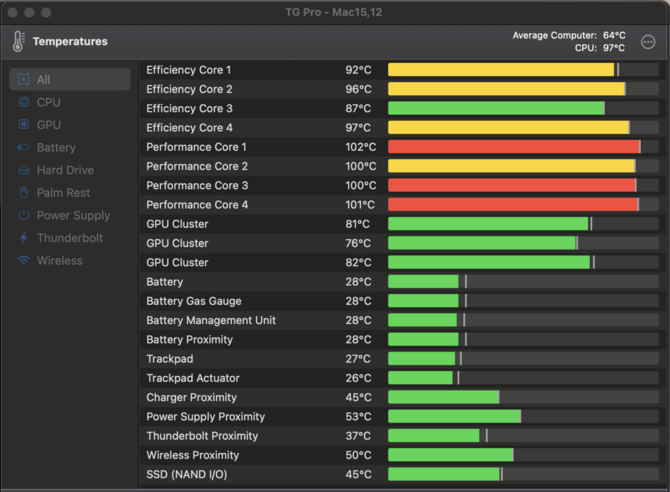Click the Power Supply power icon
This screenshot has width=670, height=492.
(24, 215)
